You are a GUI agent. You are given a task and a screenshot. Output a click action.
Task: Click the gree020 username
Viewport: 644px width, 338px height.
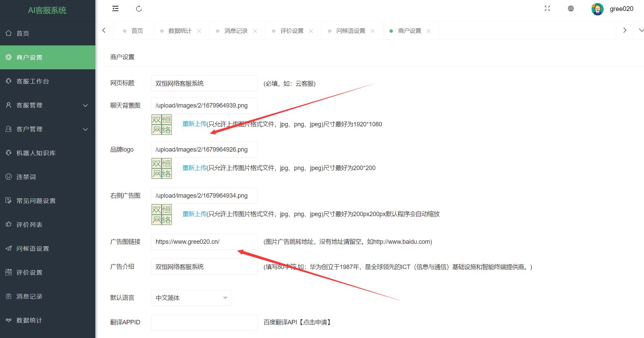(621, 9)
